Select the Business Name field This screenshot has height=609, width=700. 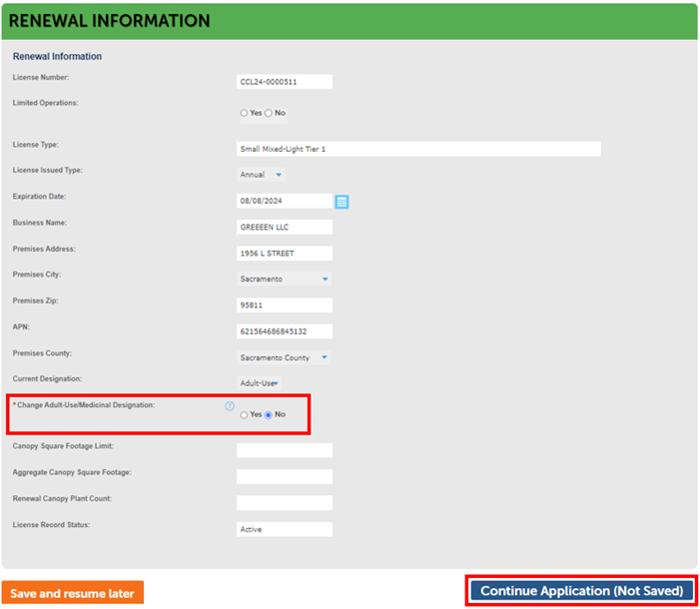click(x=284, y=227)
